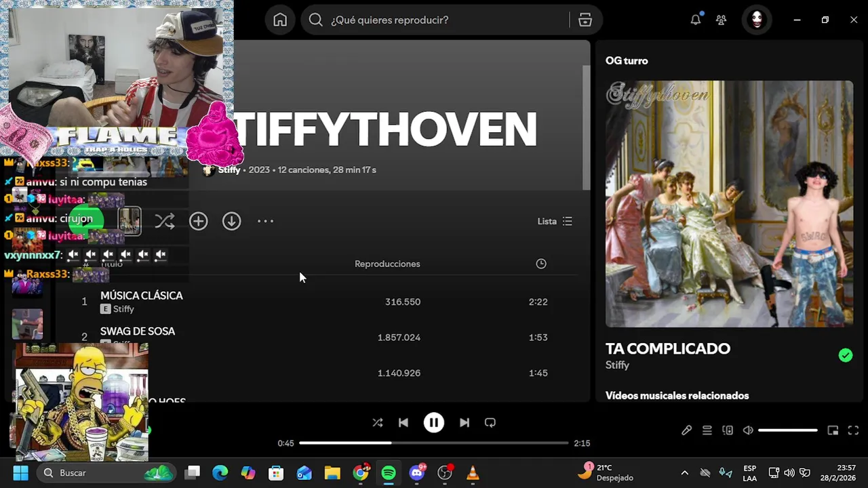Click OG turro panel title
This screenshot has height=488, width=868.
[627, 60]
